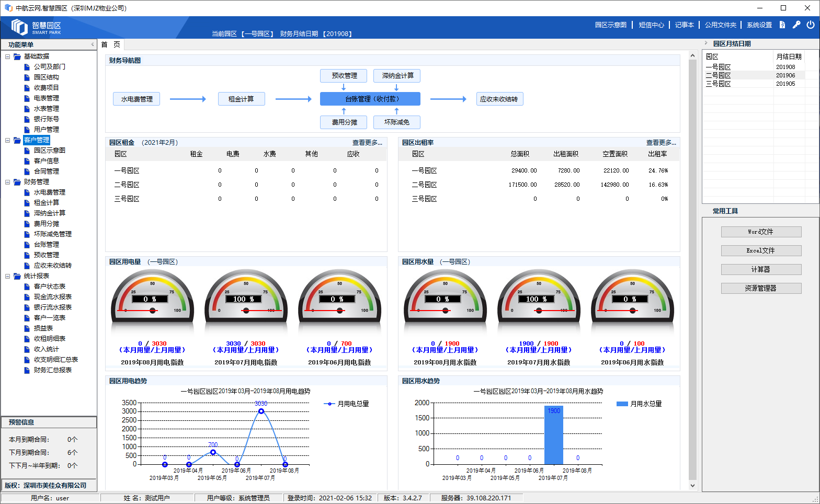Image resolution: width=820 pixels, height=504 pixels.
Task: Click the dashboard scrollbar down arrow
Action: point(692,485)
